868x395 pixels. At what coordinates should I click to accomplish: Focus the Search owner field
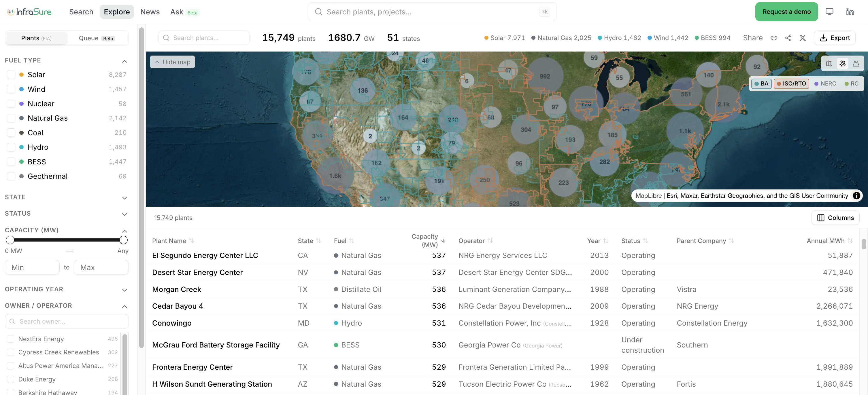[x=67, y=321]
